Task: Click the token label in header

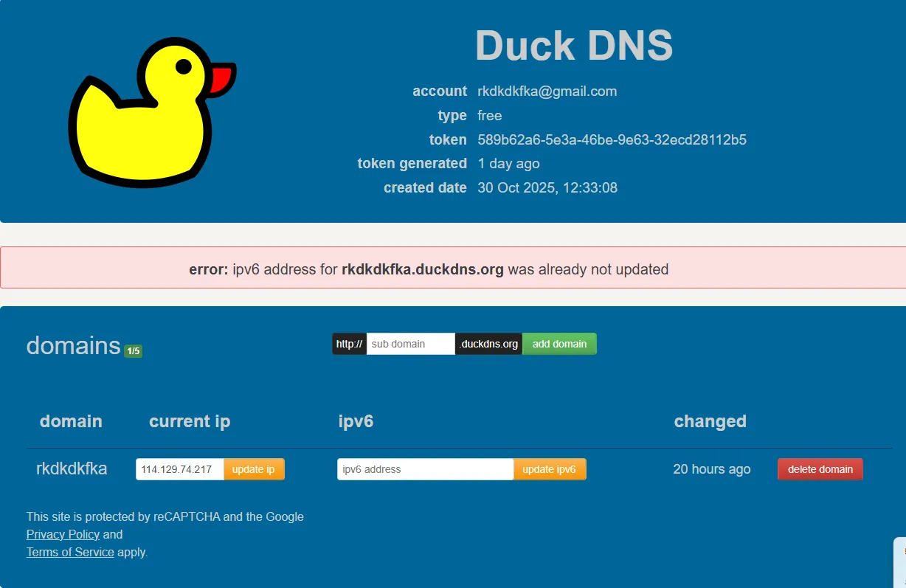Action: (448, 139)
